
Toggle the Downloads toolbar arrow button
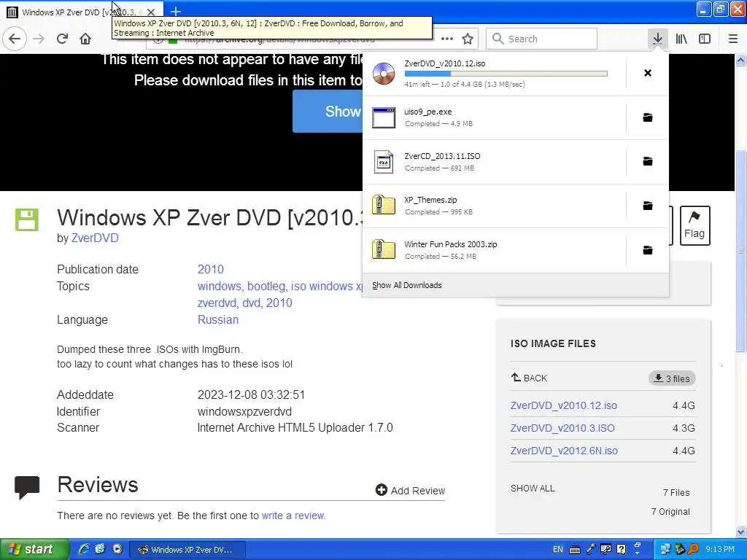pos(657,39)
